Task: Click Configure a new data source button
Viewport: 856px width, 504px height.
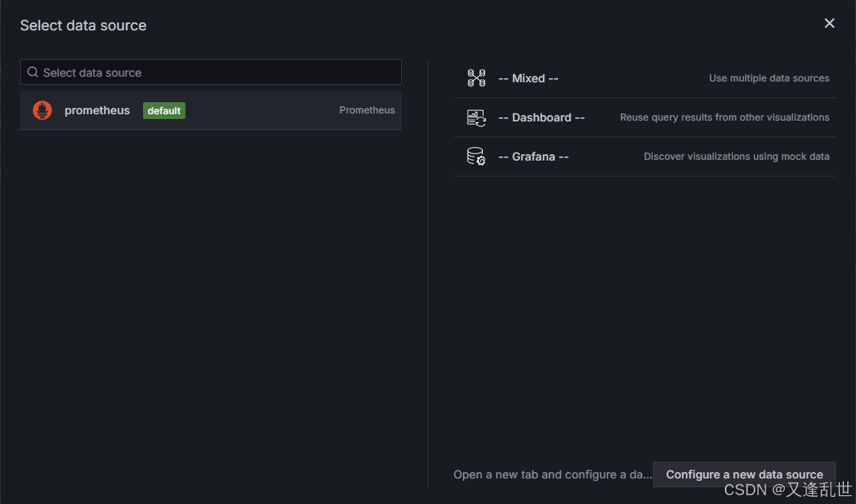Action: [x=744, y=474]
